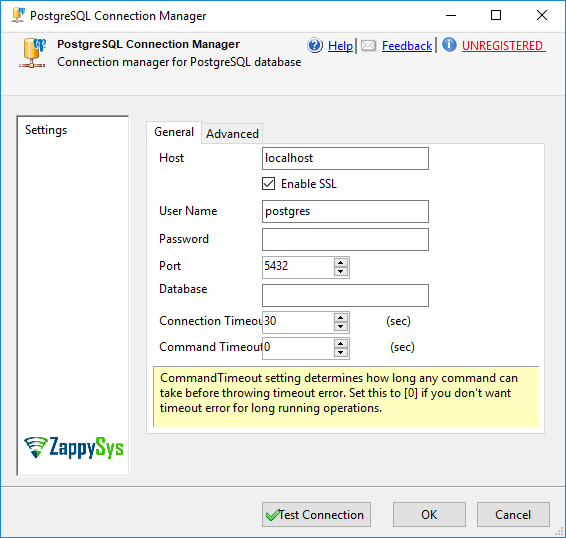Increase Connection Timeout with up arrow
This screenshot has width=566, height=538.
point(341,318)
